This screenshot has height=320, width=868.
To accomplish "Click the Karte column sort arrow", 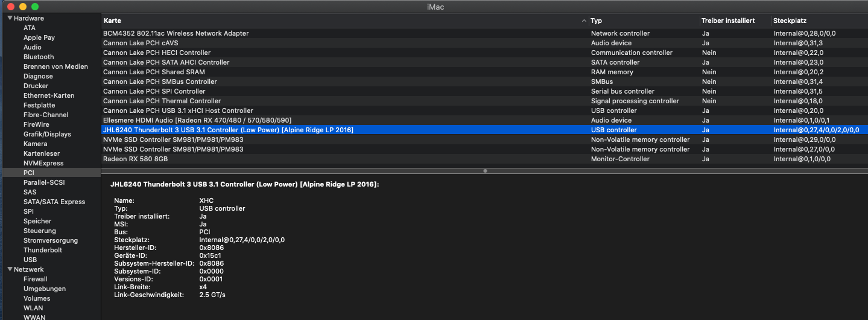I will [583, 21].
